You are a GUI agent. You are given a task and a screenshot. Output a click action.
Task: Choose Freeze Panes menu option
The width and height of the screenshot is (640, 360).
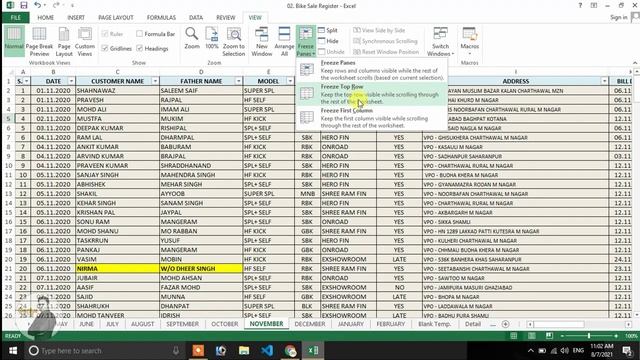371,70
